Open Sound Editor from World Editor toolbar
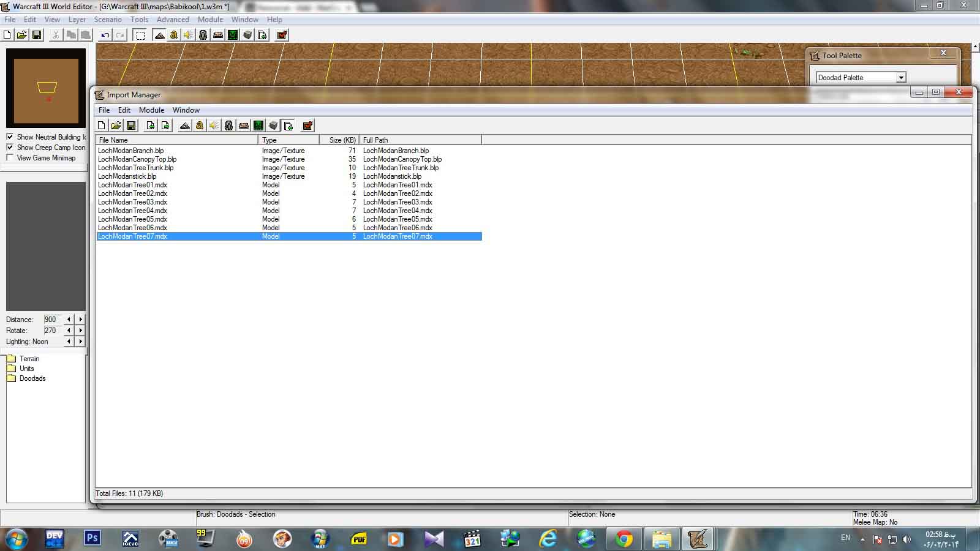This screenshot has height=551, width=980. pos(189,35)
